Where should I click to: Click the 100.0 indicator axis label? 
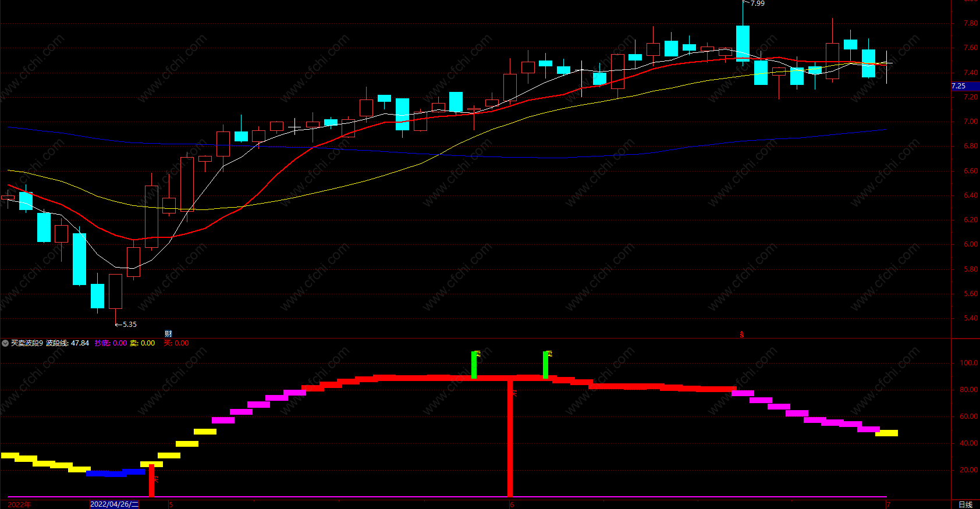969,363
